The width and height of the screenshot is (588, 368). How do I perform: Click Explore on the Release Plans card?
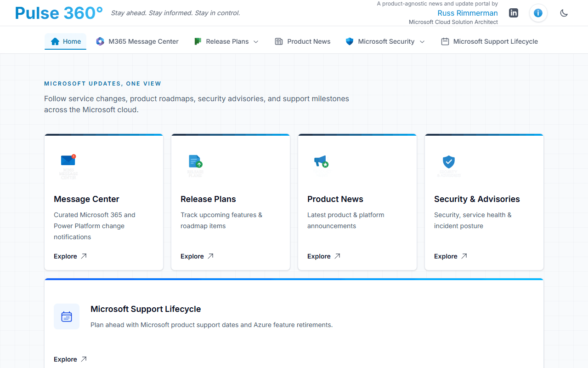tap(192, 256)
